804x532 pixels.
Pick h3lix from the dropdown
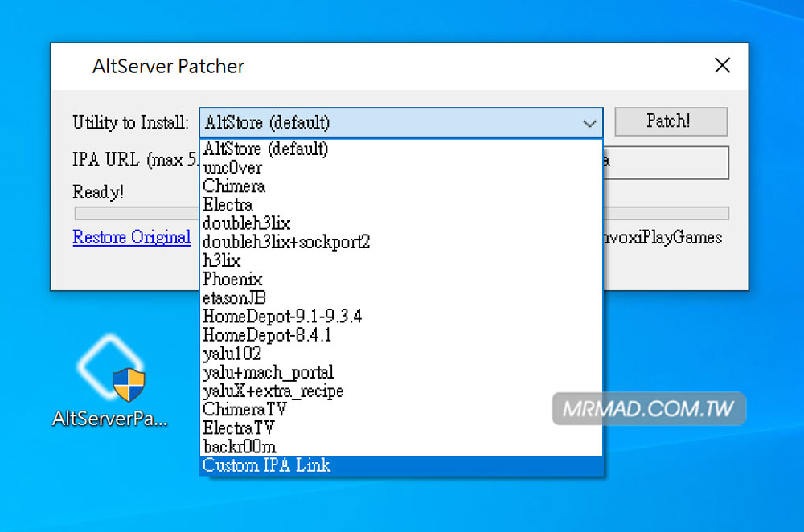point(401,260)
